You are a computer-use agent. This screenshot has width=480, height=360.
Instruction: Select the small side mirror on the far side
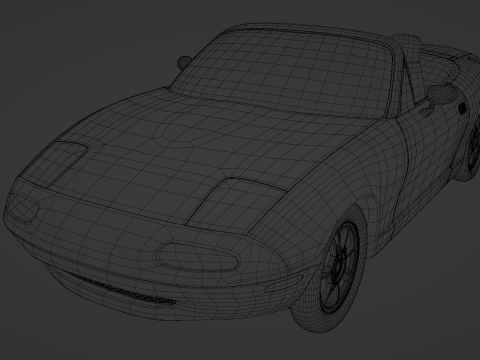[x=184, y=62]
